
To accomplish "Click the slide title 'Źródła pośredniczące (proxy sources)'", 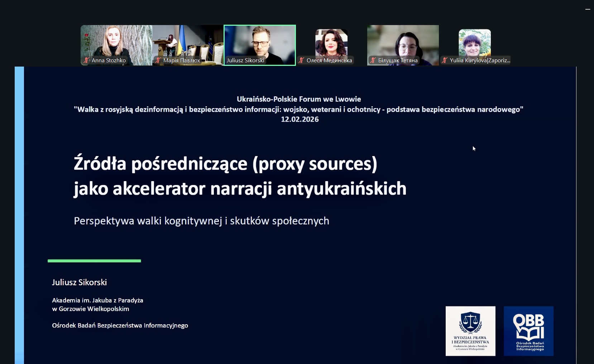I will coord(225,164).
